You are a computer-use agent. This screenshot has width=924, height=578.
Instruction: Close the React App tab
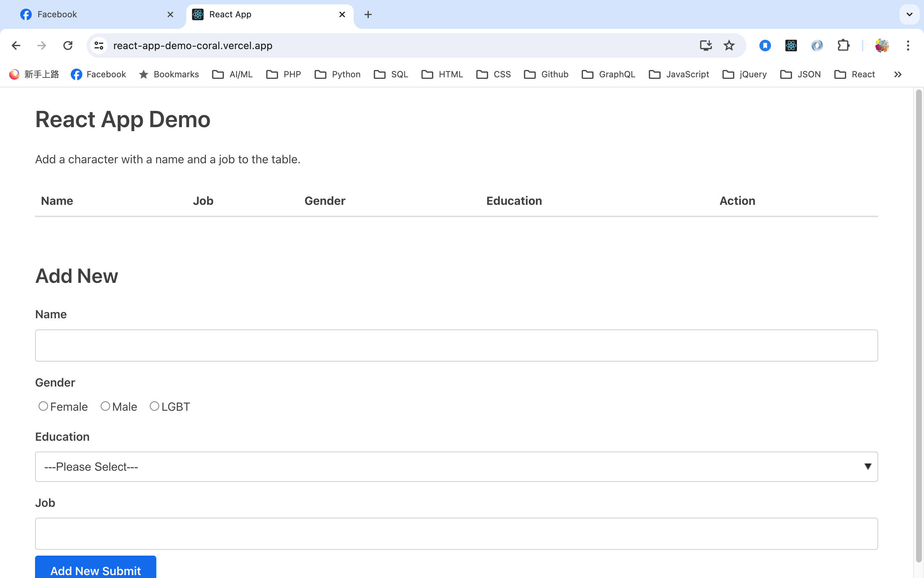(342, 14)
